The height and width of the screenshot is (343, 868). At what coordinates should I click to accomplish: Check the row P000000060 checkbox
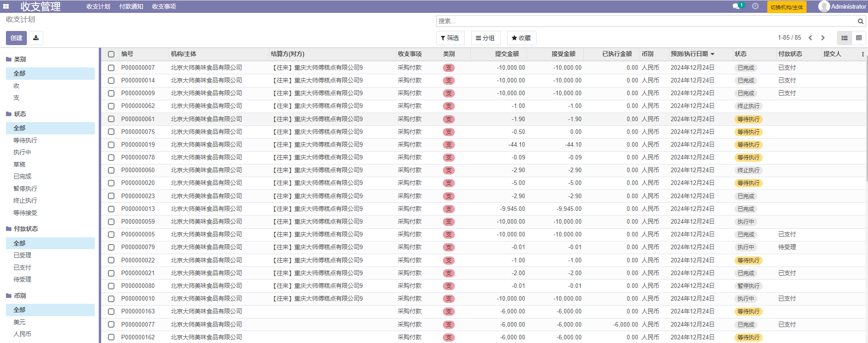click(x=111, y=170)
